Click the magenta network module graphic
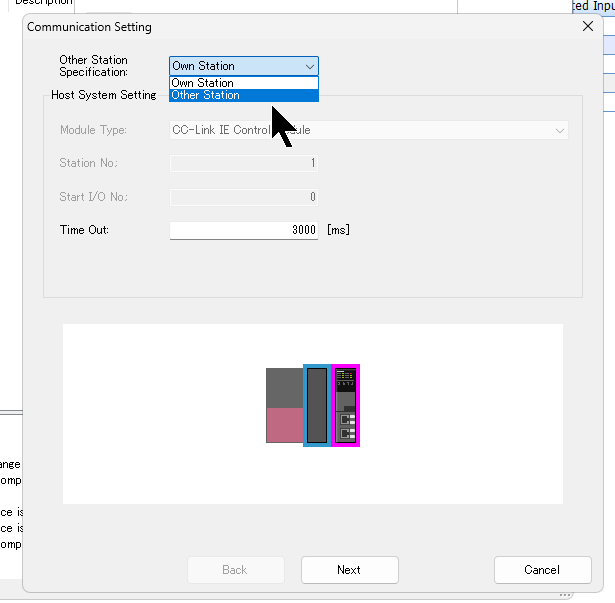Screen dimensions: 615x603 pos(346,405)
